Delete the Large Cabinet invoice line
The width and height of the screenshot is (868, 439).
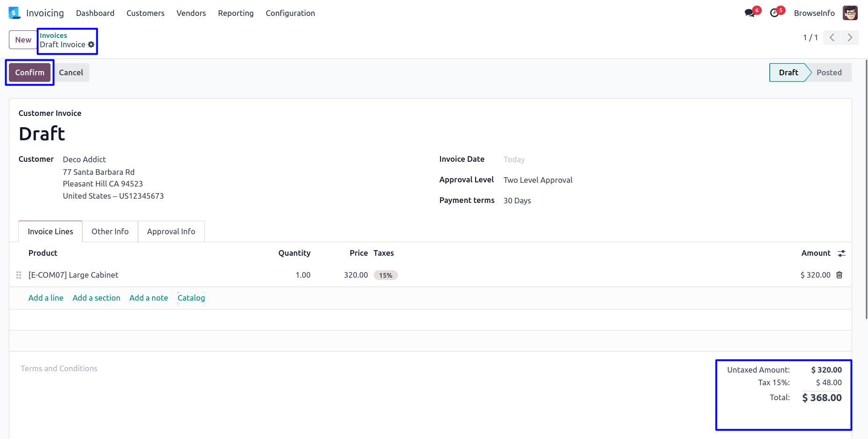coord(839,275)
